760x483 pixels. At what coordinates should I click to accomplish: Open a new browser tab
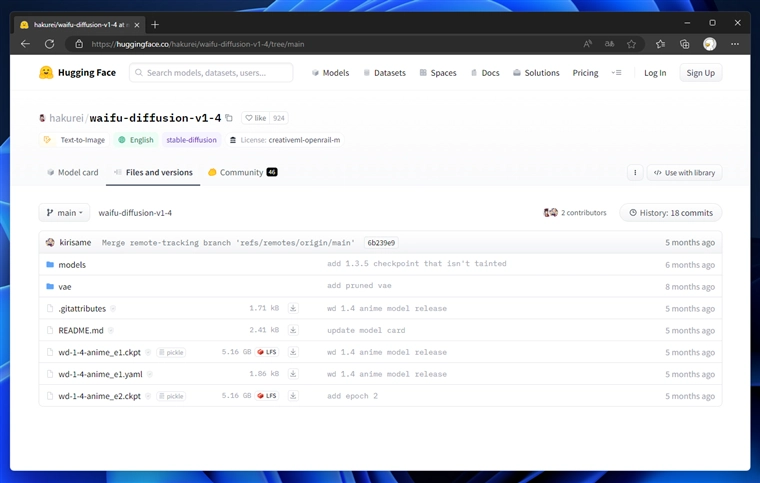pyautogui.click(x=155, y=25)
